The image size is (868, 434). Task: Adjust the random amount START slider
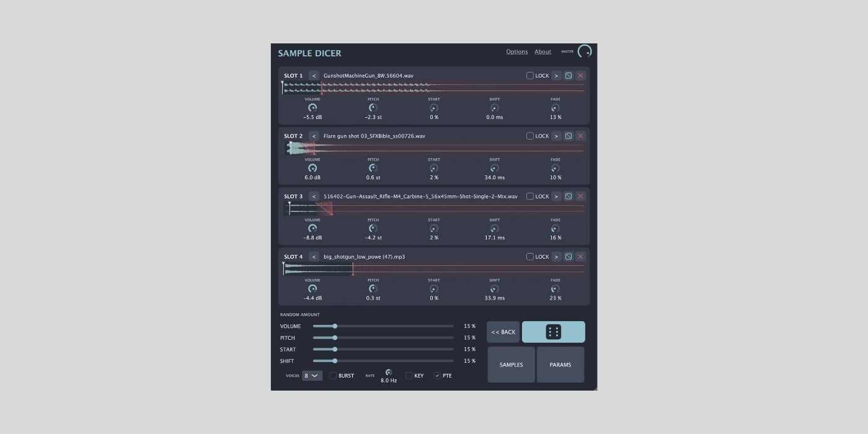pos(383,349)
